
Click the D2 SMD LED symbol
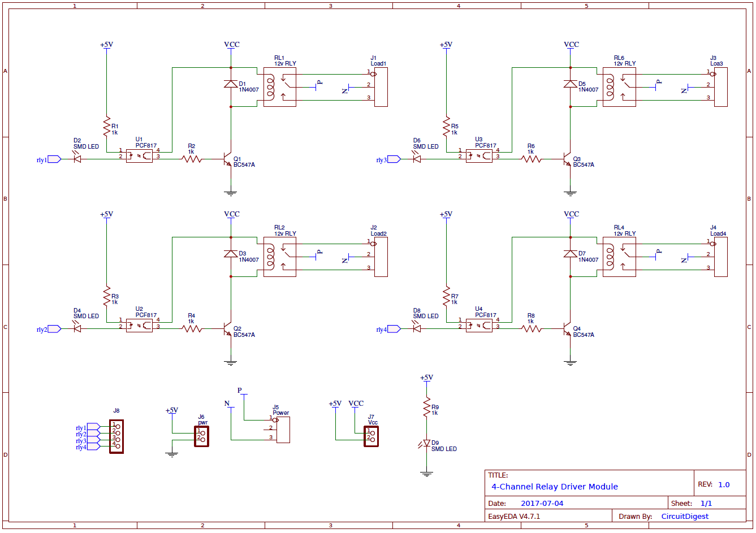coord(77,159)
